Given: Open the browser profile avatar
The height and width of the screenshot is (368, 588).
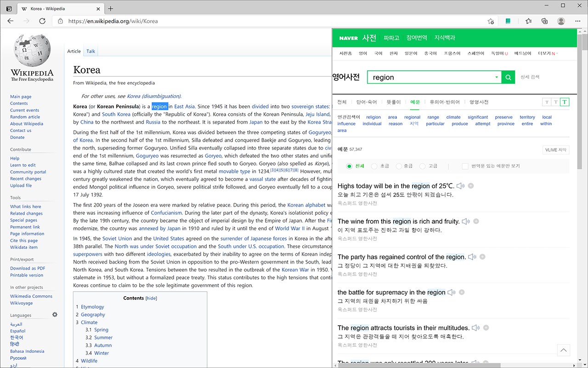Looking at the screenshot, I should tap(561, 21).
